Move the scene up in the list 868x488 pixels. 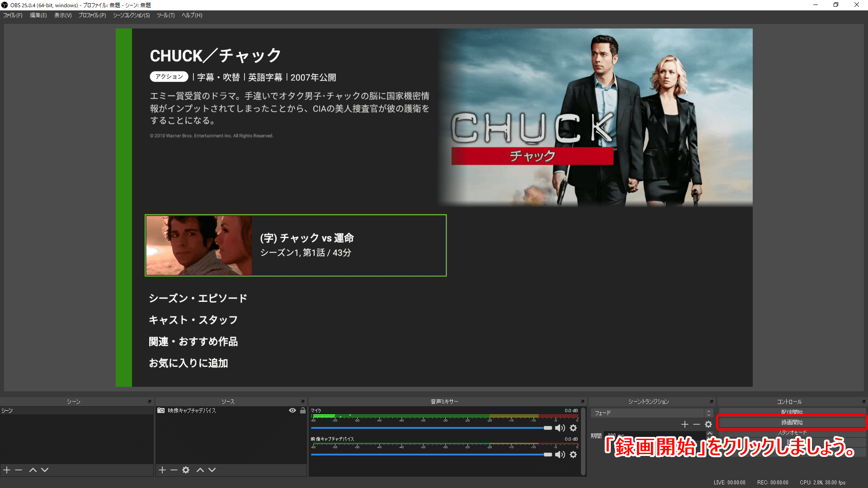coord(33,470)
